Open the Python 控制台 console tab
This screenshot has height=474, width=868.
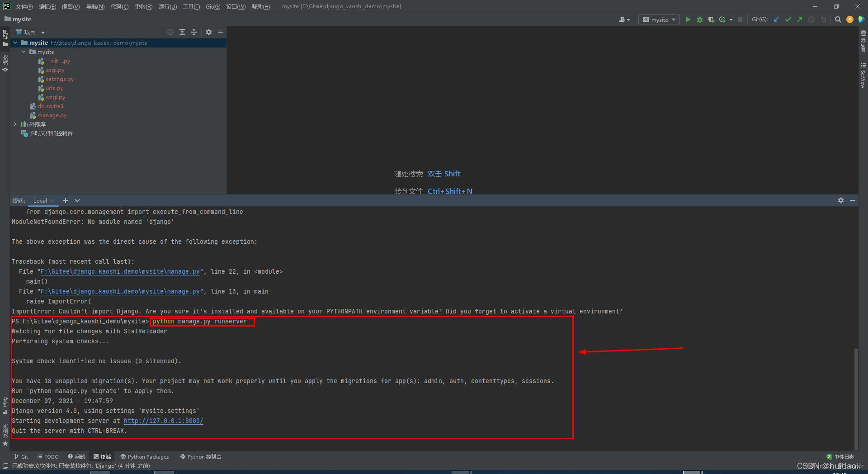(201, 457)
